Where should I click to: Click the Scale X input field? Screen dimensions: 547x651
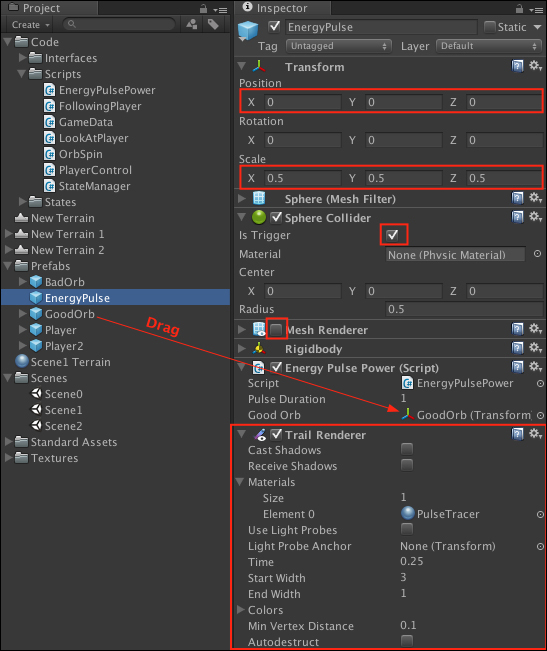coord(303,178)
